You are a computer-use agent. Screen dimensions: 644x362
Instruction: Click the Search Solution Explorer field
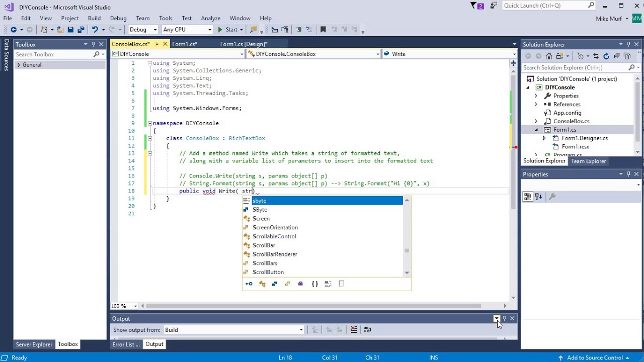point(575,67)
